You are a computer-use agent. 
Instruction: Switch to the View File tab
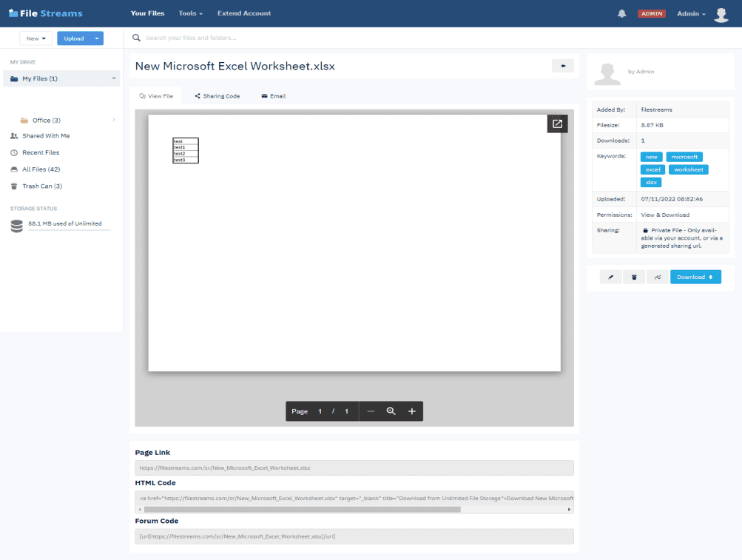156,95
